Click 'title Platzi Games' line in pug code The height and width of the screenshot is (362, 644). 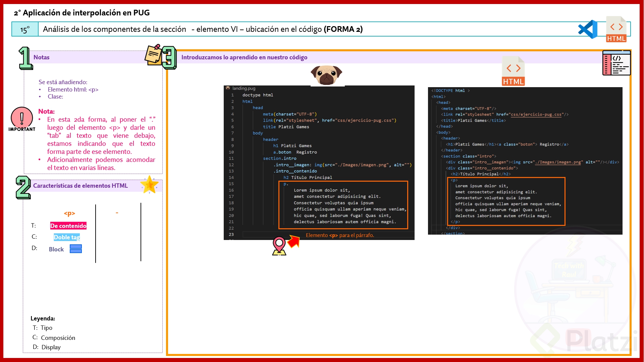coord(286,127)
